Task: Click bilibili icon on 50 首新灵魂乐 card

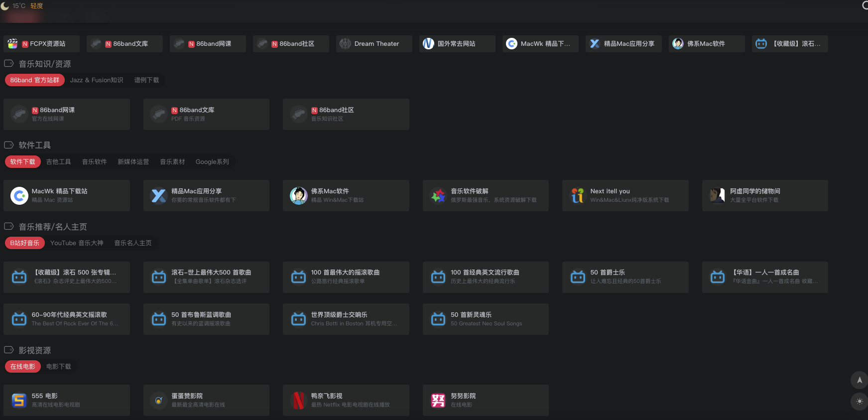Action: click(438, 319)
